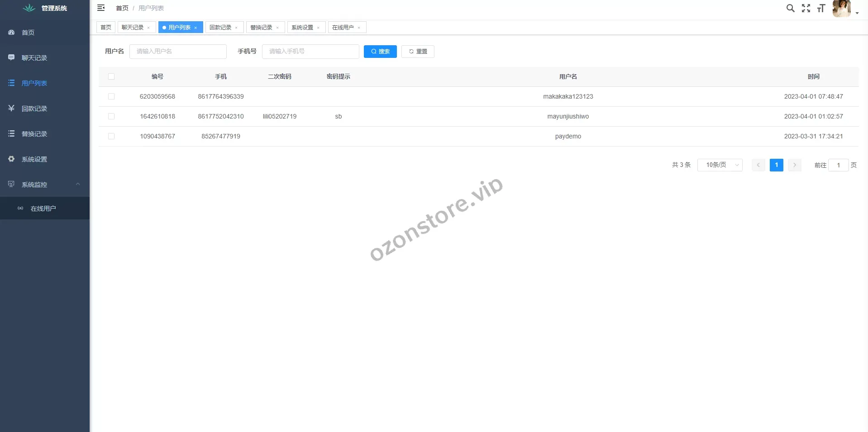Image resolution: width=868 pixels, height=432 pixels.
Task: Click the search magnifier icon in header
Action: point(790,8)
